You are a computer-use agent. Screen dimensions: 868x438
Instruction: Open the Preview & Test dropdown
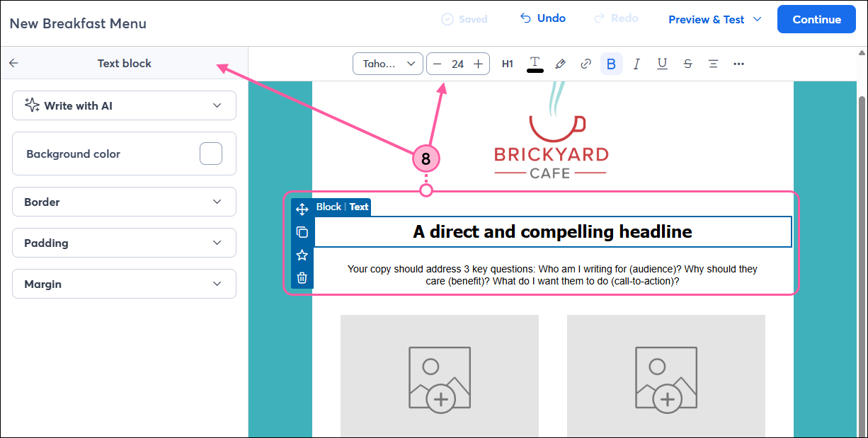[714, 19]
